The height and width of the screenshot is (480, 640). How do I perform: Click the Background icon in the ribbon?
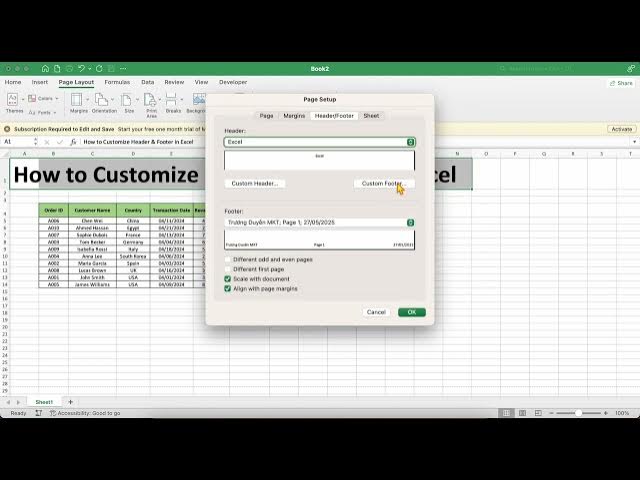click(199, 99)
